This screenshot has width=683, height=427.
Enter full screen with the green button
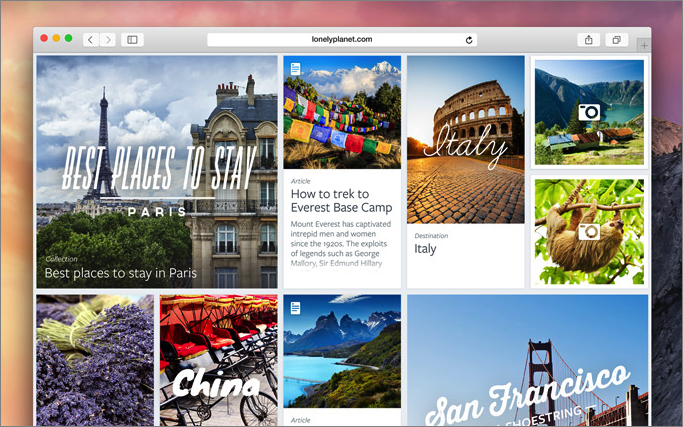click(68, 38)
